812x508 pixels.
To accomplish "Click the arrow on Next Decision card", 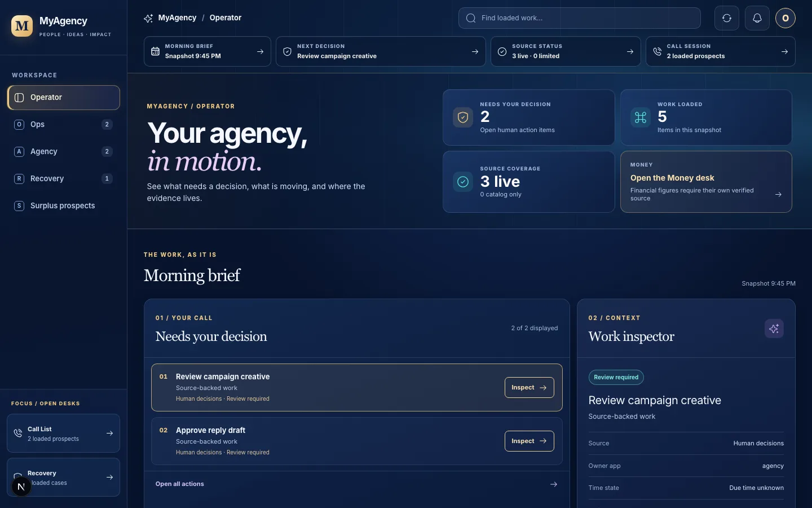I will coord(475,51).
